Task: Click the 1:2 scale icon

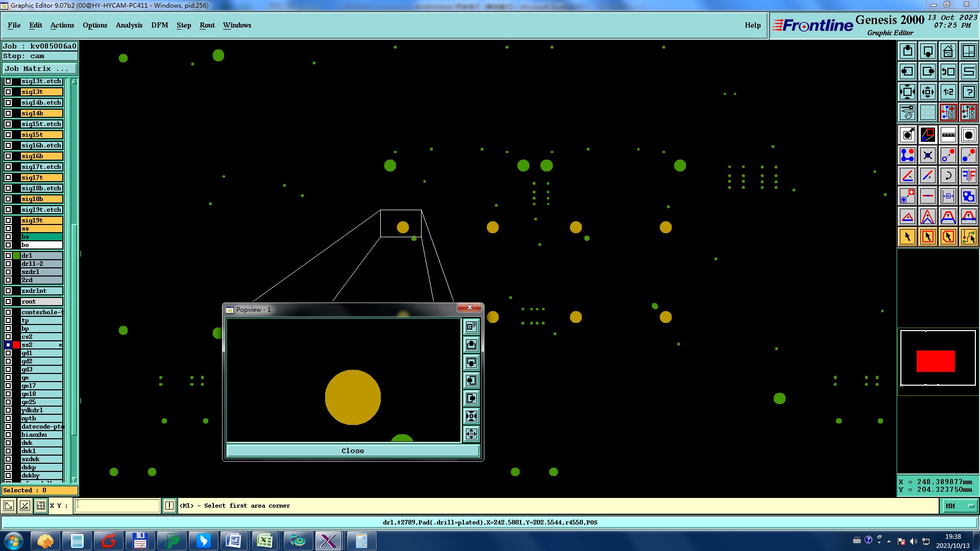Action: pyautogui.click(x=948, y=92)
